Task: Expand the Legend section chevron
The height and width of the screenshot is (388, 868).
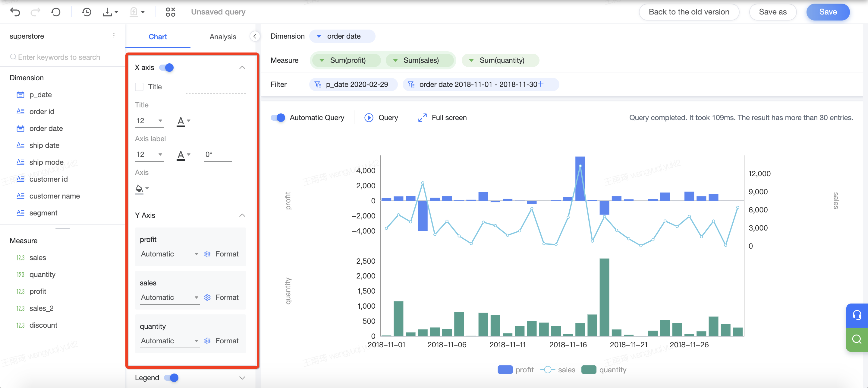Action: 242,377
